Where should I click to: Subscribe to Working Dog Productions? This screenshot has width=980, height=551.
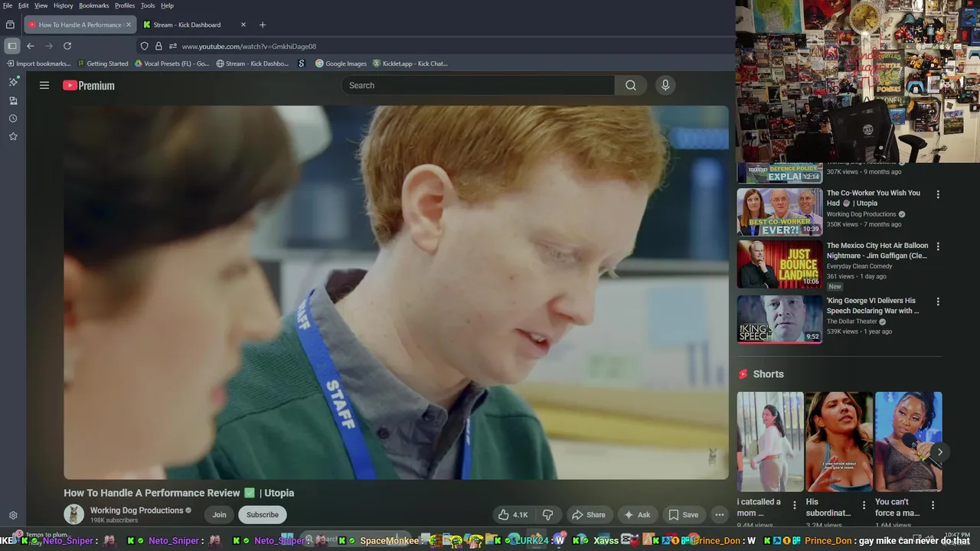click(x=263, y=515)
